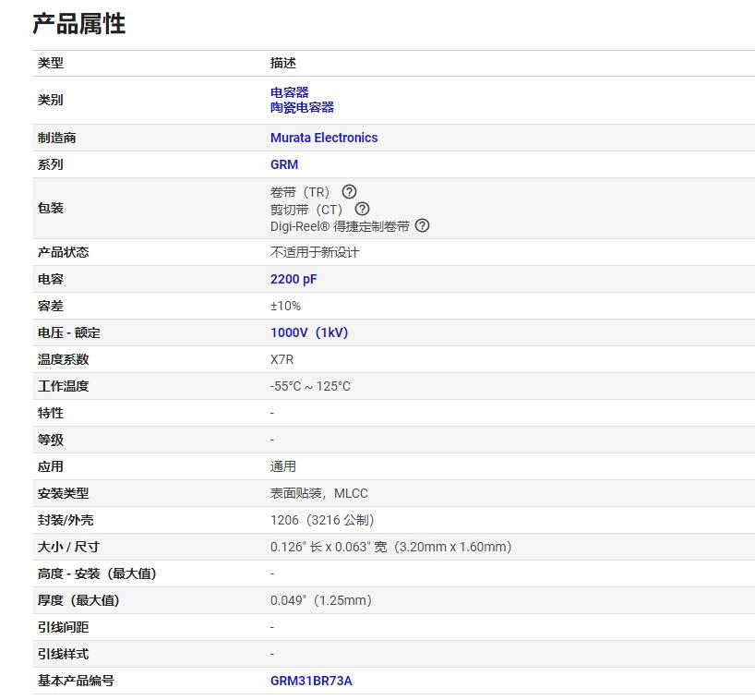This screenshot has height=700, width=755.
Task: Open the GRM series link
Action: coord(283,164)
